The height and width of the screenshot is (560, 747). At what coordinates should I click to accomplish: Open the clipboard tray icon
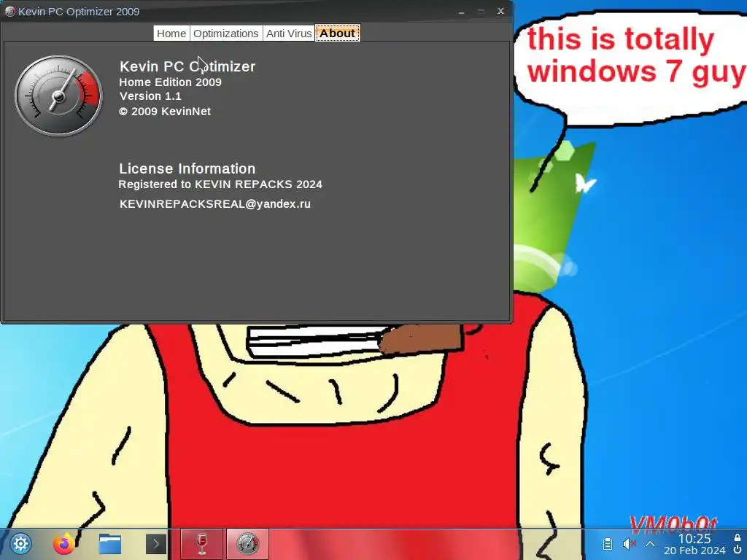click(x=608, y=544)
